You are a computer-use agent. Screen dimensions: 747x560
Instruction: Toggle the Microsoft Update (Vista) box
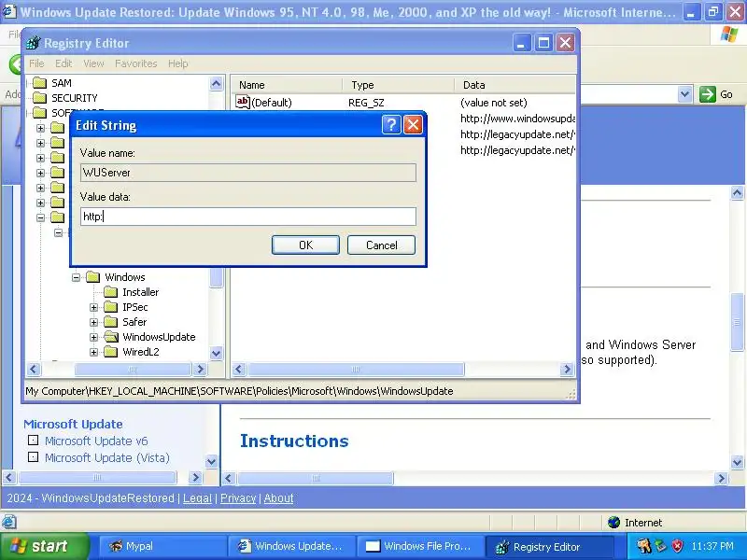click(x=33, y=457)
